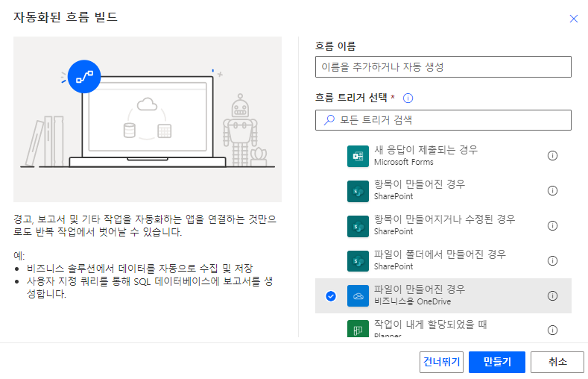Click SharePoint icon for 항목이 만들어진 경우
Screen dimensions: 588x379
pos(358,191)
